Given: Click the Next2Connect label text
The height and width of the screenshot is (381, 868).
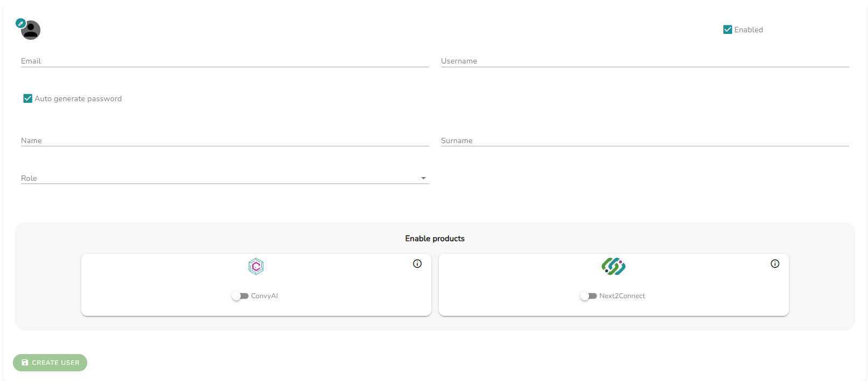Looking at the screenshot, I should (x=622, y=296).
